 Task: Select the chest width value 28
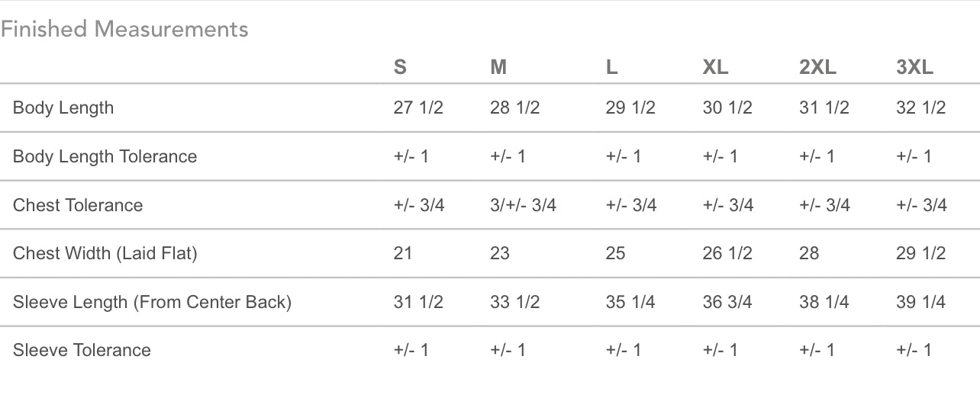[x=809, y=253]
